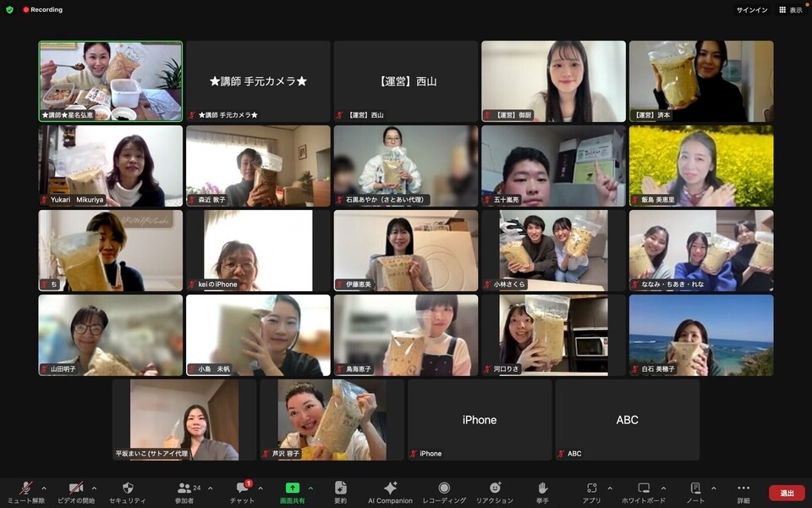The width and height of the screenshot is (812, 508).
Task: Expand the arrow next to 画面共有
Action: point(310,488)
